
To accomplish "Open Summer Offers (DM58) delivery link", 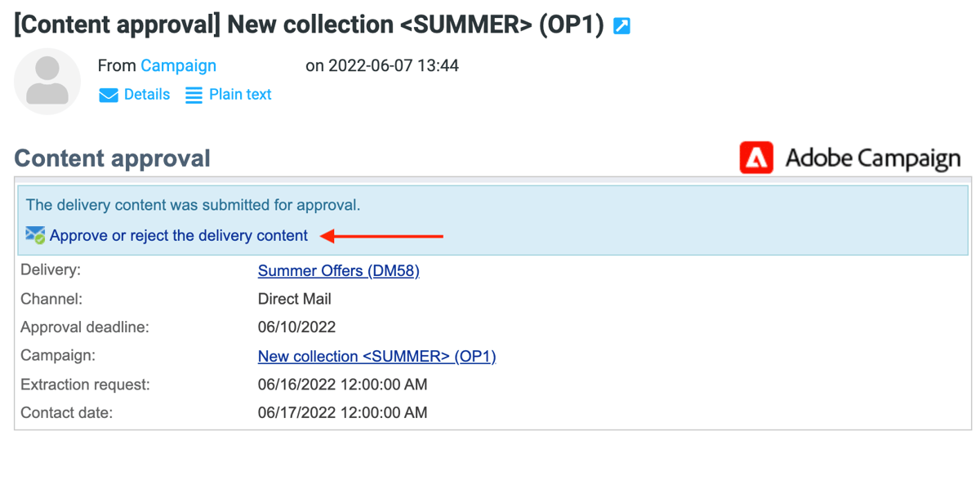I will pos(338,270).
